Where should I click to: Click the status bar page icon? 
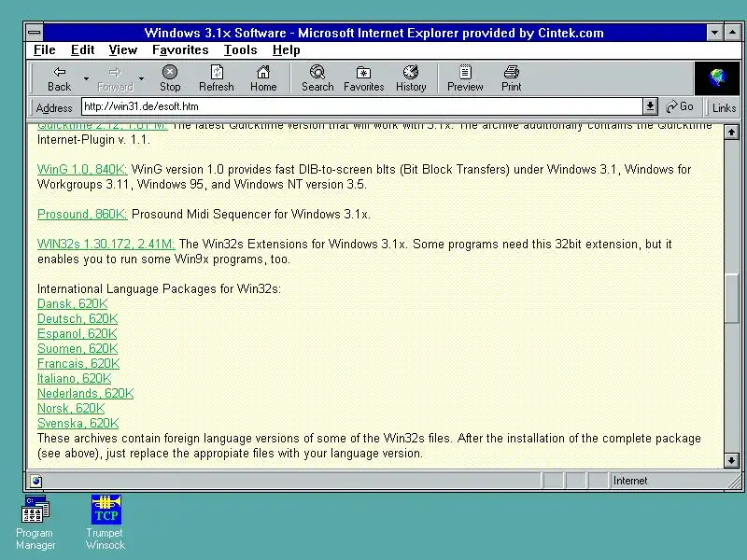35,481
